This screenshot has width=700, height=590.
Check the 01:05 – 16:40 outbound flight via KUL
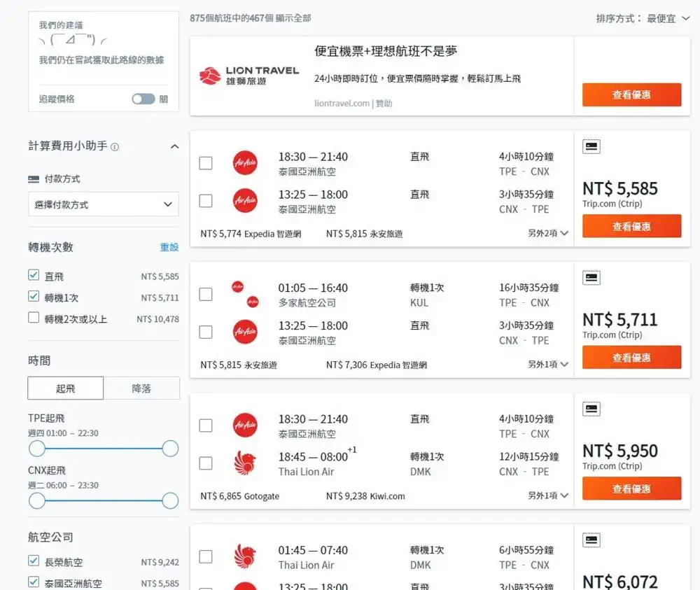click(206, 295)
